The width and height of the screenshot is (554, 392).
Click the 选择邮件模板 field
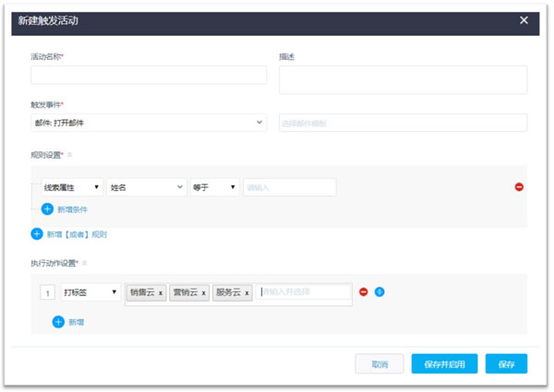(403, 123)
